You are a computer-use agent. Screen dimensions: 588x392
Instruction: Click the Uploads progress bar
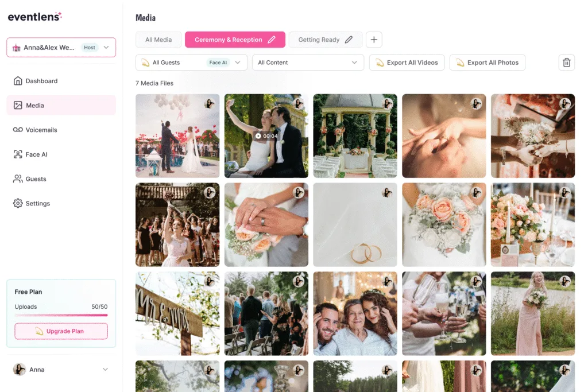coord(61,315)
